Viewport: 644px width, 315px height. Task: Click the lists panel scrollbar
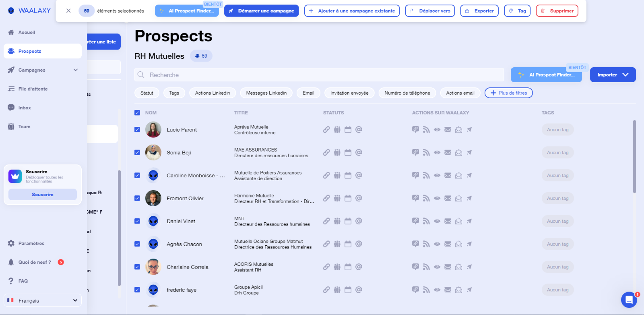(x=119, y=228)
